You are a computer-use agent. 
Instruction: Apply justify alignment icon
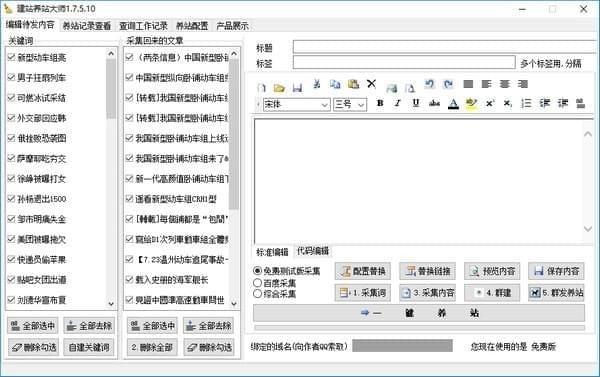point(468,84)
